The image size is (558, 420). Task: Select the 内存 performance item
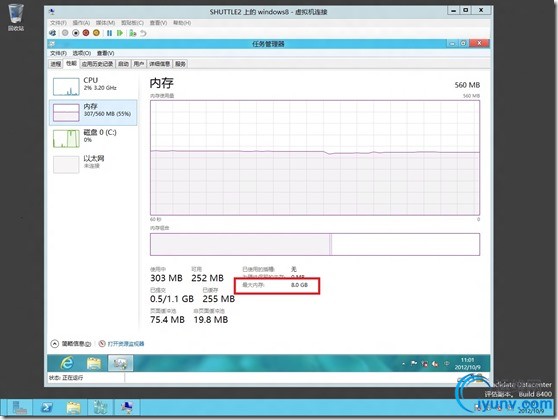pos(93,112)
